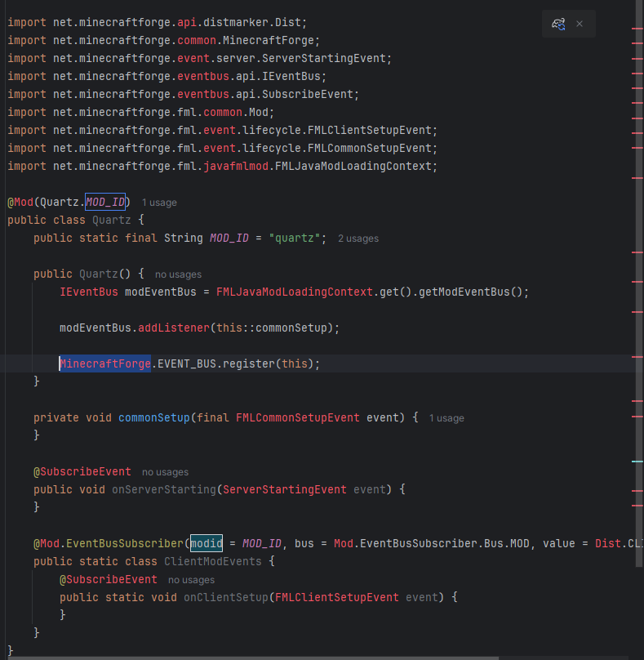
Task: Click the commonSetup method name in its declaration
Action: click(x=154, y=417)
